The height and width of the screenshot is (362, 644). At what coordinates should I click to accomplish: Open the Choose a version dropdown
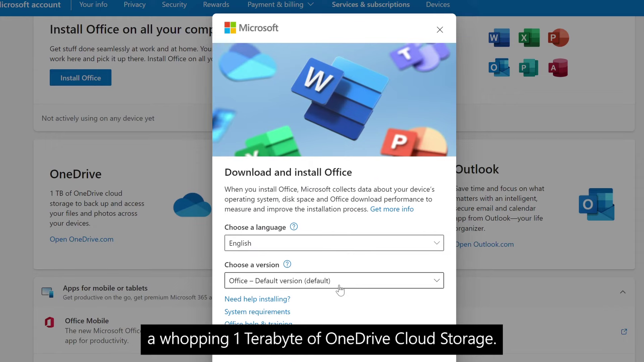(x=334, y=281)
